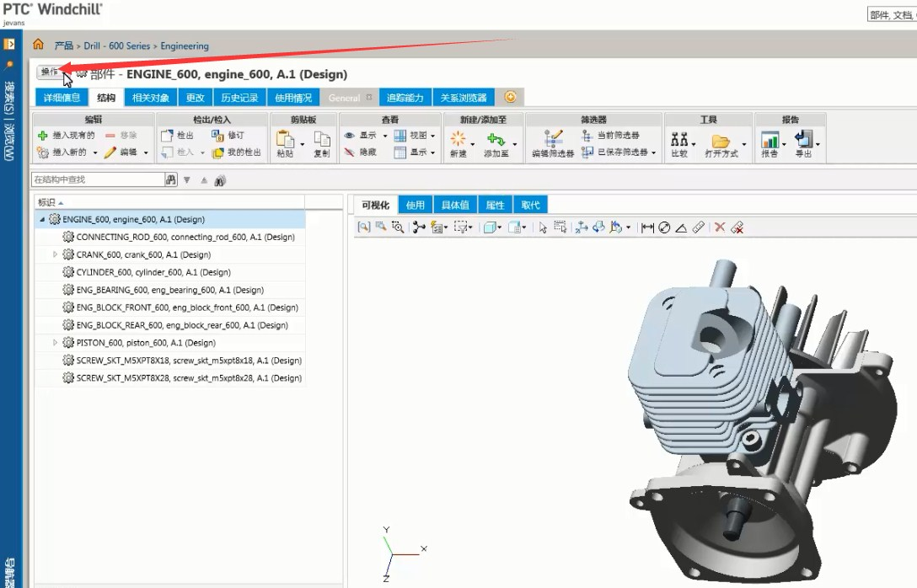Click the add new tab plus icon
This screenshot has height=588, width=917.
point(510,97)
